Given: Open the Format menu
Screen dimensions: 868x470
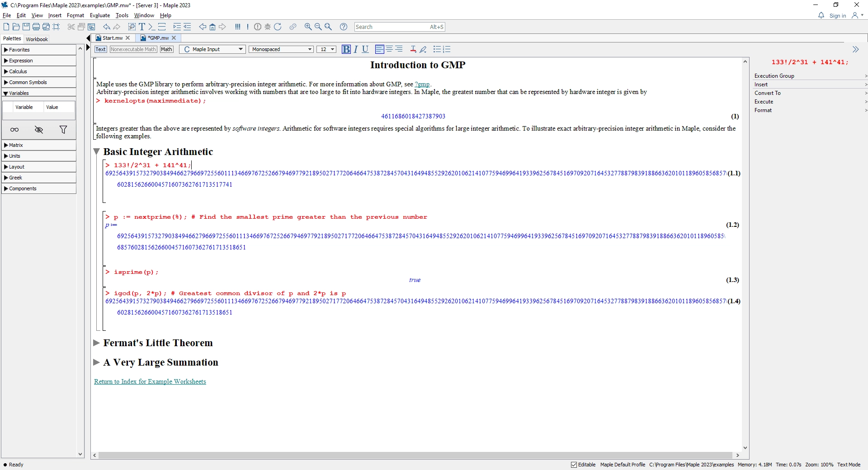Looking at the screenshot, I should coord(75,15).
